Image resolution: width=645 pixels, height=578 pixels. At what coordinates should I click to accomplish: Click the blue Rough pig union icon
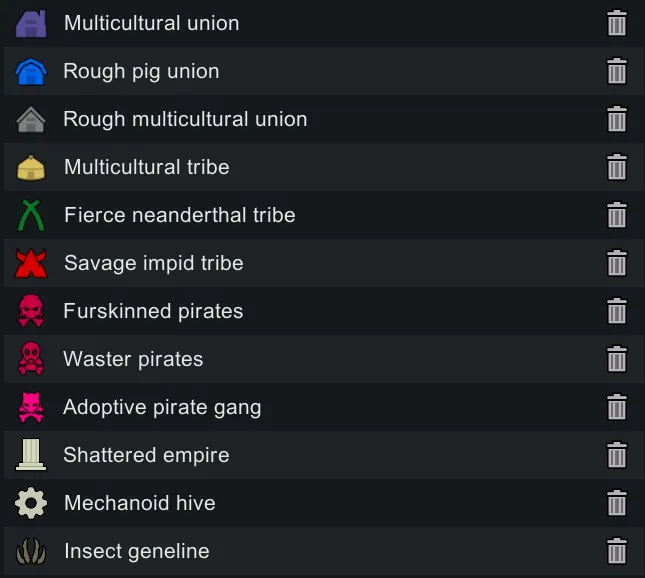pos(31,71)
